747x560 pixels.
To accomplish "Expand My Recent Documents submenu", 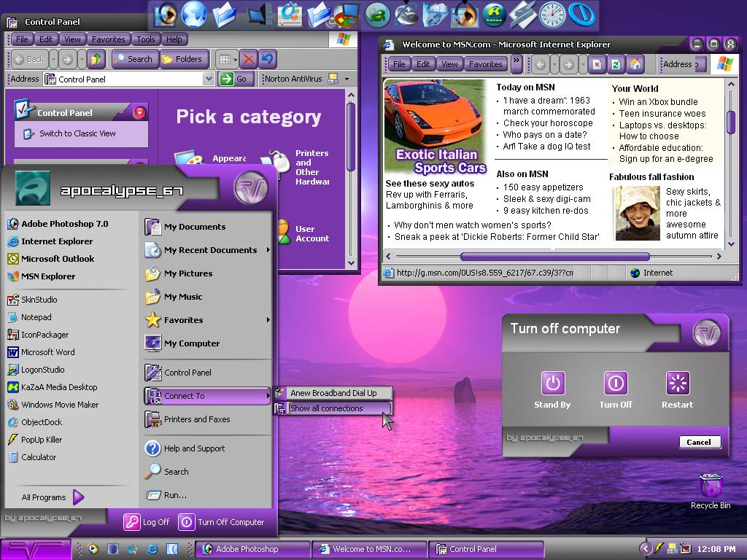I will (x=268, y=250).
